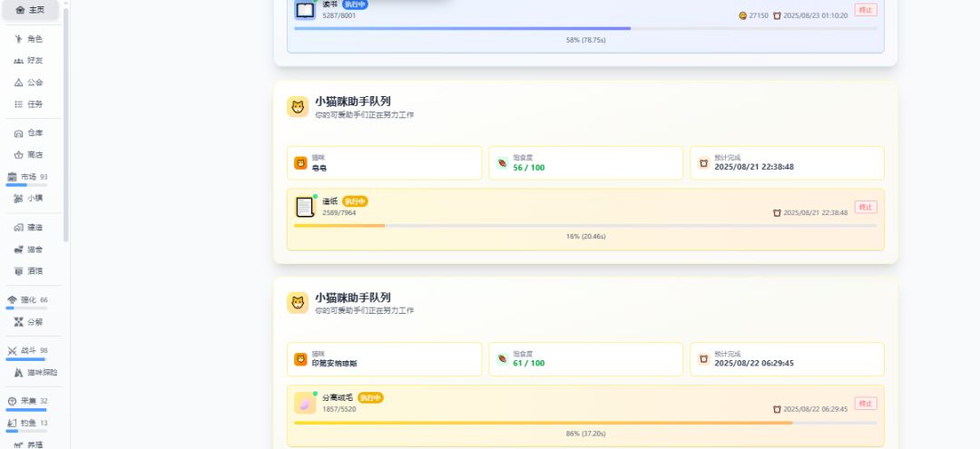Open the 主页 home page in sidebar
The image size is (980, 449).
click(x=30, y=9)
